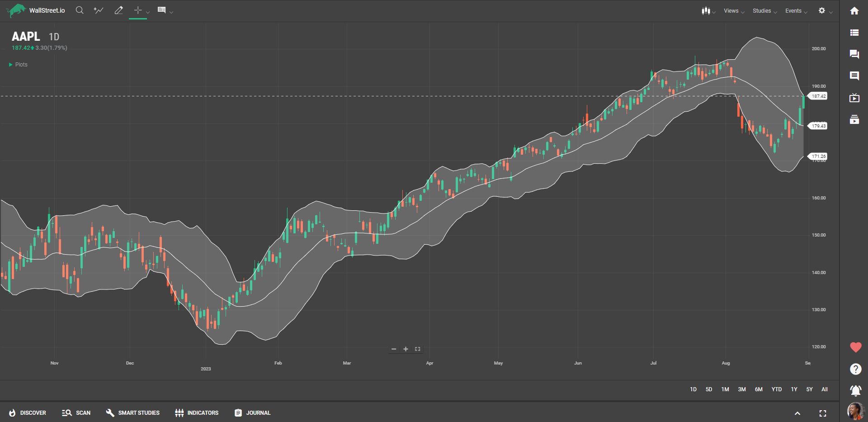Viewport: 868px width, 422px height.
Task: Set chart range to 6M
Action: (759, 389)
